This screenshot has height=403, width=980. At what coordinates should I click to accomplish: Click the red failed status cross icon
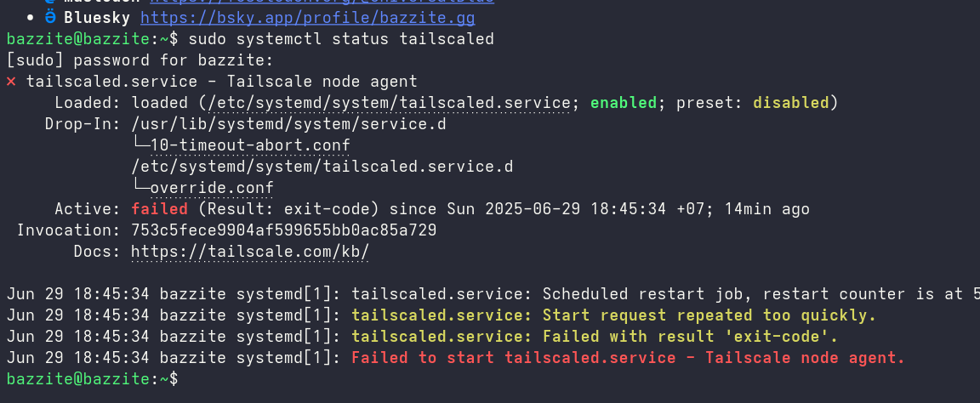click(x=11, y=82)
